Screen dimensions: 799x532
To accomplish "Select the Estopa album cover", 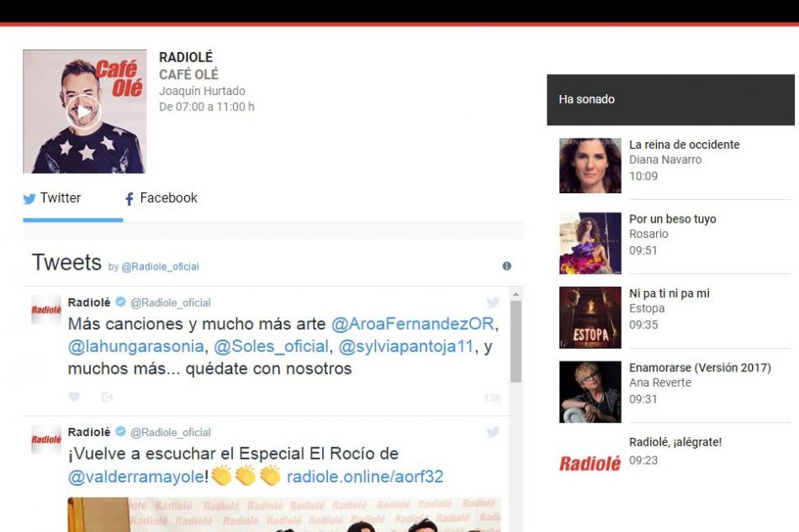I will click(590, 318).
